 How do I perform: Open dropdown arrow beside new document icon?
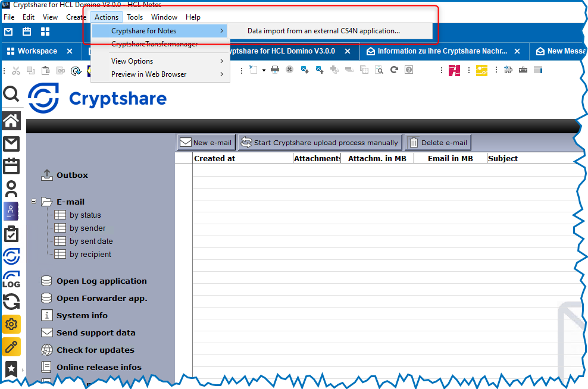pyautogui.click(x=264, y=70)
